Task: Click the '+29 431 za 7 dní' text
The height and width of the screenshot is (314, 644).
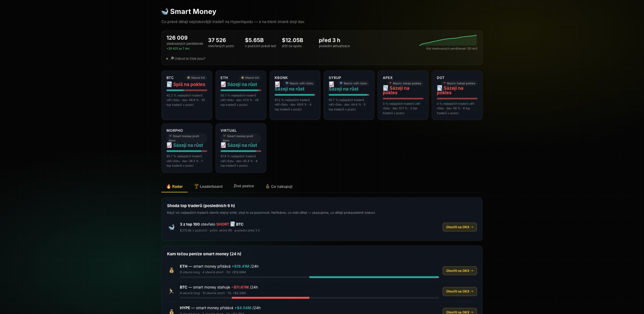Action: tap(178, 49)
